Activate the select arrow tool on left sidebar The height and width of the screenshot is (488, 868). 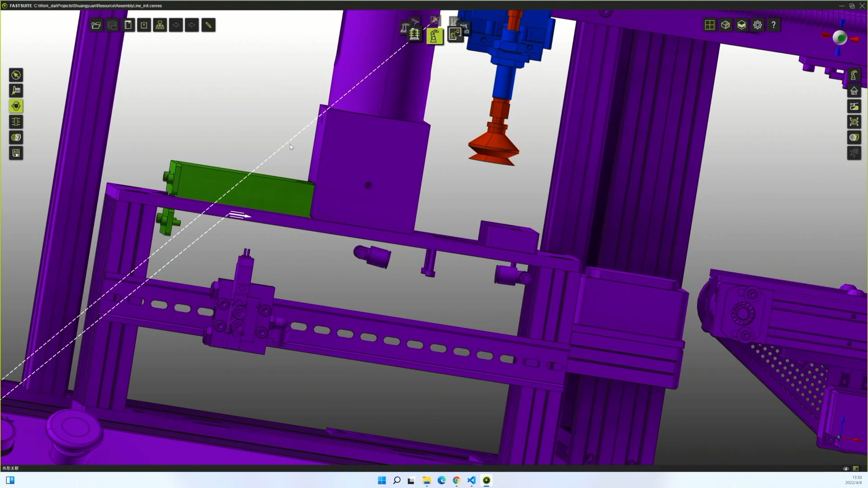click(16, 75)
